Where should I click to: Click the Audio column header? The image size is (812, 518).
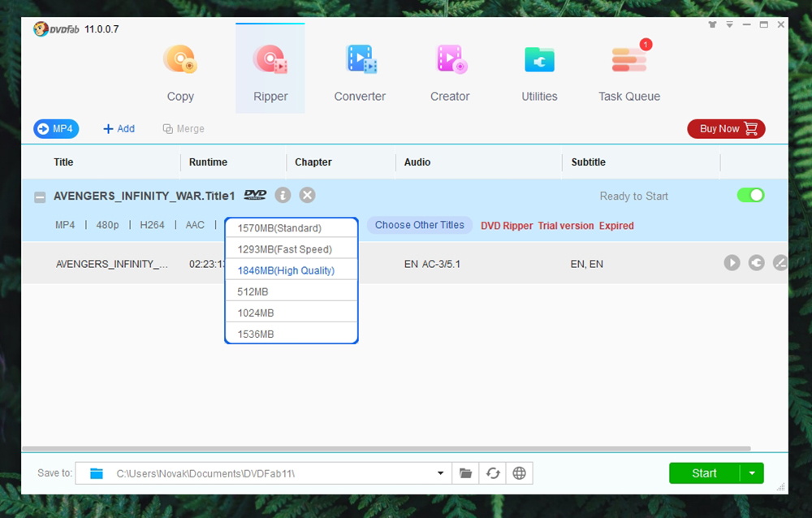tap(417, 162)
